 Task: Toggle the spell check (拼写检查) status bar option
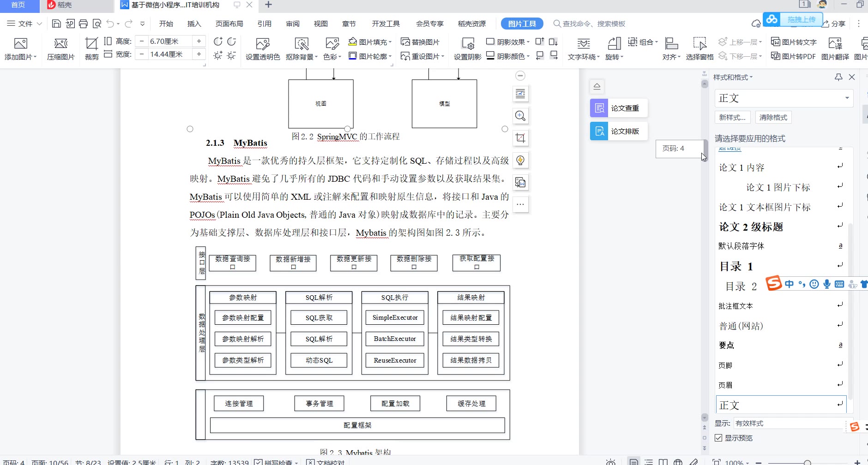(x=259, y=462)
